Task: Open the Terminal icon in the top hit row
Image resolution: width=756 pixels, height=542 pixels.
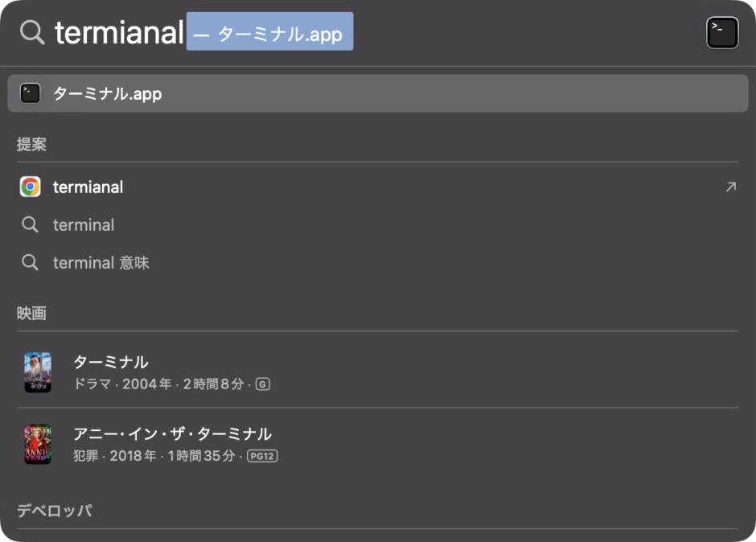Action: pos(30,93)
